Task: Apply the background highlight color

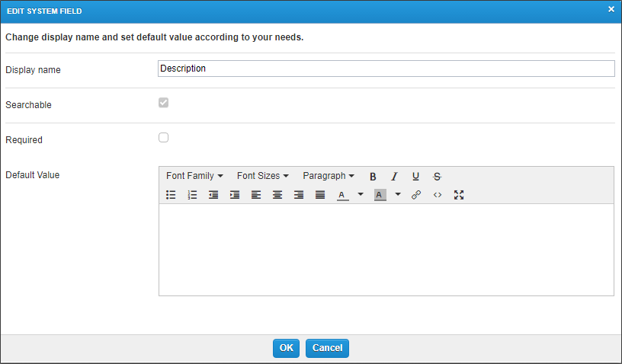Action: [380, 195]
